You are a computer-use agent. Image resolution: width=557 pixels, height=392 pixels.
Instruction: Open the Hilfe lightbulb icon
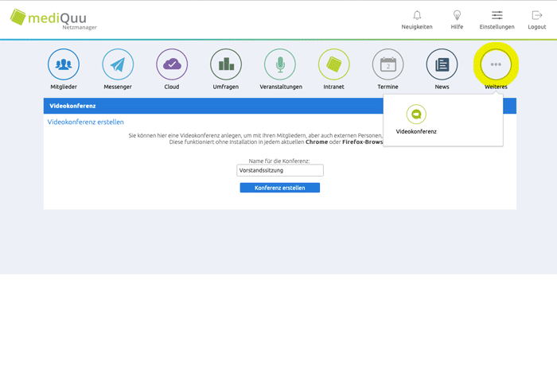click(x=457, y=15)
